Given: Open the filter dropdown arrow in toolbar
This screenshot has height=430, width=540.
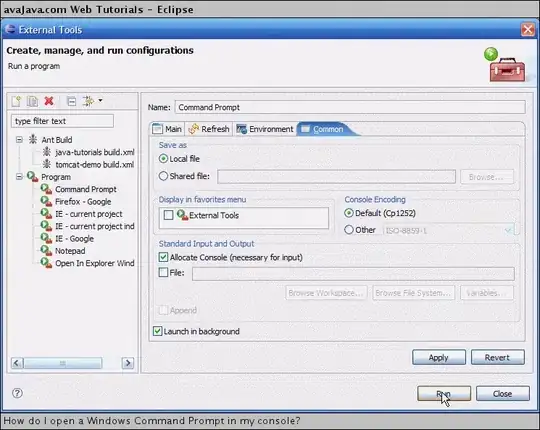Looking at the screenshot, I should (100, 101).
